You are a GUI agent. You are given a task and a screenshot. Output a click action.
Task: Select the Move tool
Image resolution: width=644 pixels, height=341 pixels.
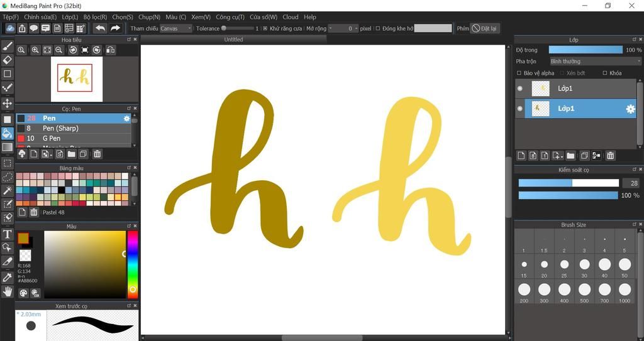[x=8, y=103]
